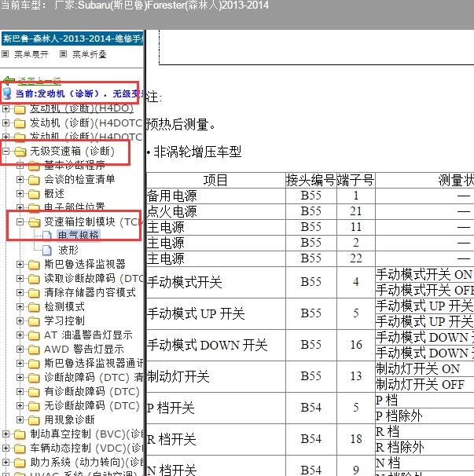Image resolution: width=474 pixels, height=476 pixels.
Task: Click the 备用电源 table cell
Action: coord(215,196)
